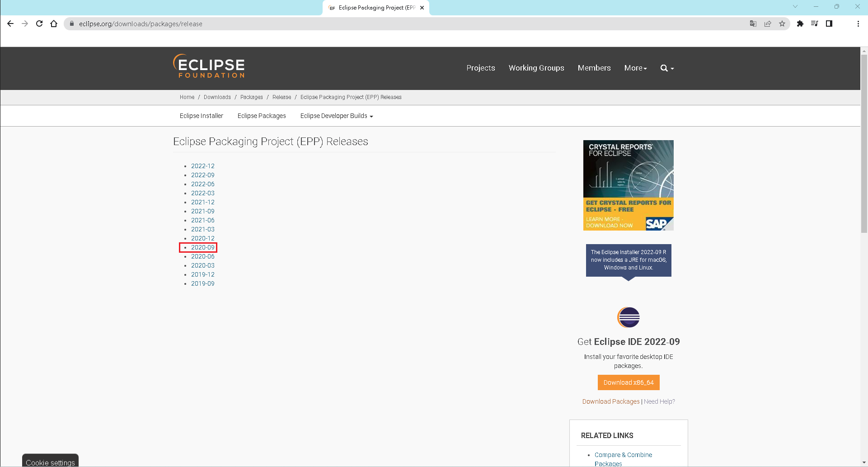Expand Eclipse Developer Builds dropdown

point(336,116)
